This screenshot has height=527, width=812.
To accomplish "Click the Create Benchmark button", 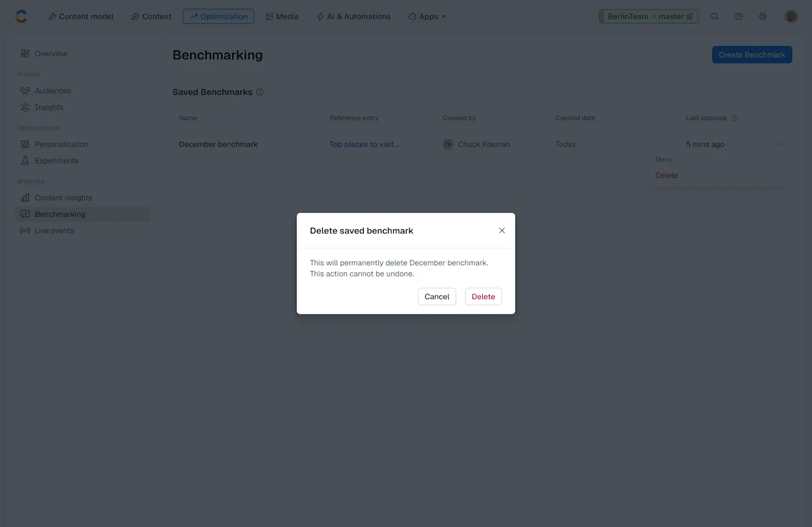I will (752, 54).
